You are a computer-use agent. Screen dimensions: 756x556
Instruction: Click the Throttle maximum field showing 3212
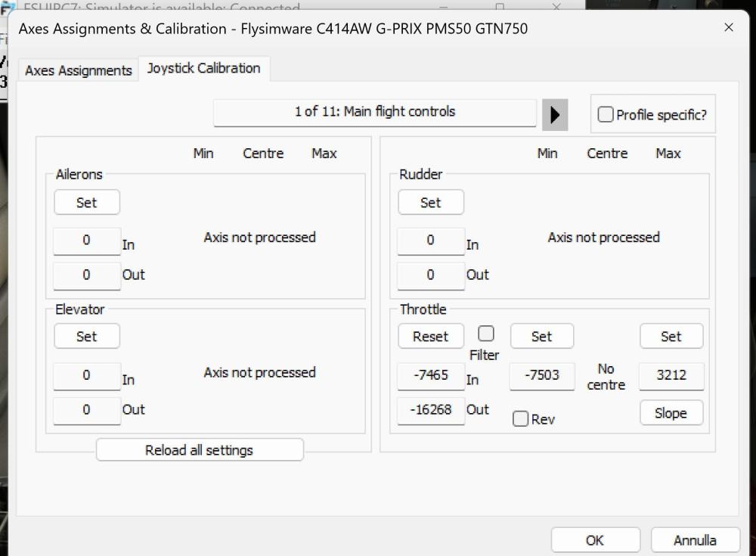(671, 375)
